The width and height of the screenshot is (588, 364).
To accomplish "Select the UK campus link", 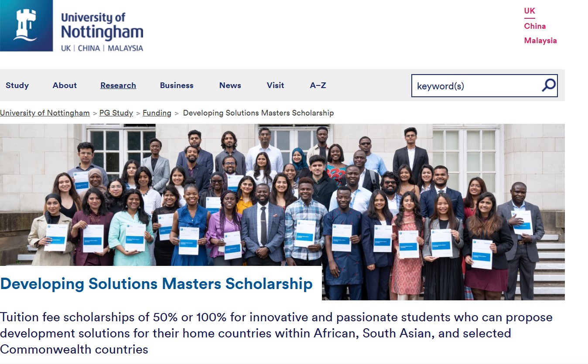I will pos(529,10).
